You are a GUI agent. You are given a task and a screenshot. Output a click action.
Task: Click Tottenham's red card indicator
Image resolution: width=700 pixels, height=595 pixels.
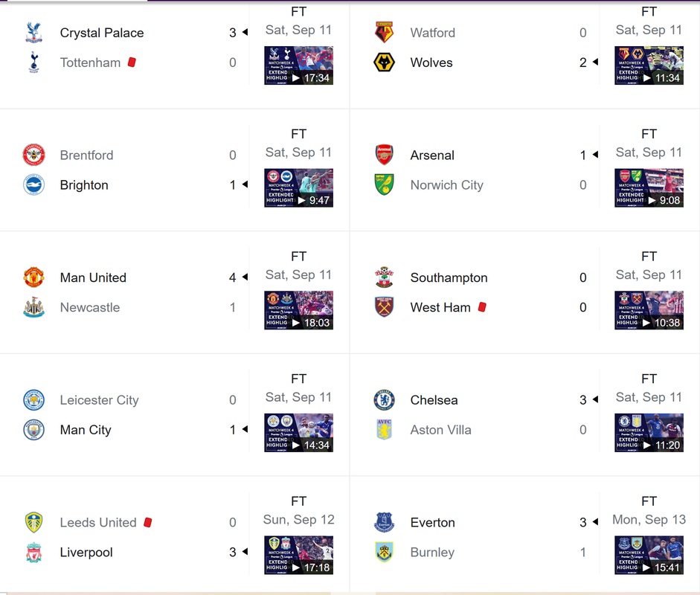[x=132, y=62]
